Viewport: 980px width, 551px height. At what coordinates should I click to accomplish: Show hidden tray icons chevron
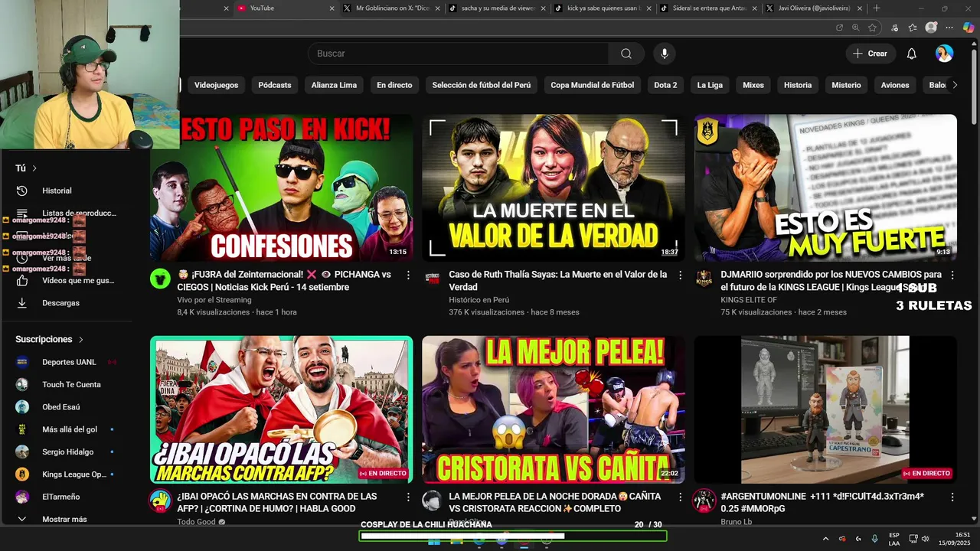(825, 539)
